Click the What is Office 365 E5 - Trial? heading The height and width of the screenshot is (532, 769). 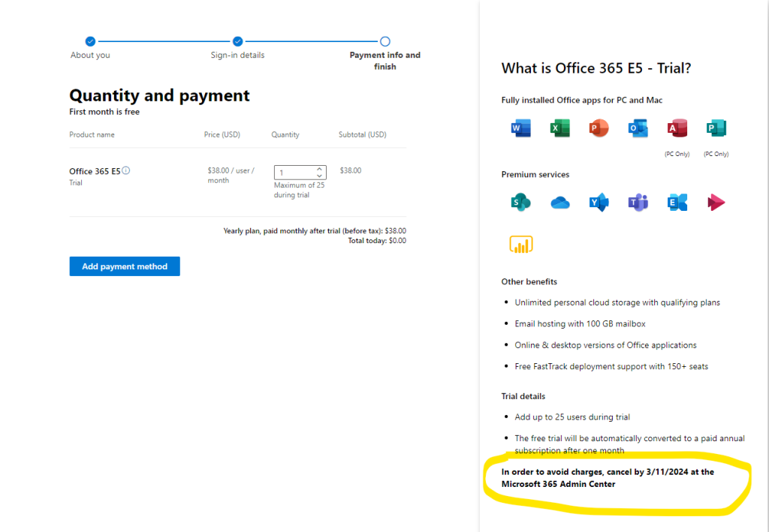click(x=596, y=68)
